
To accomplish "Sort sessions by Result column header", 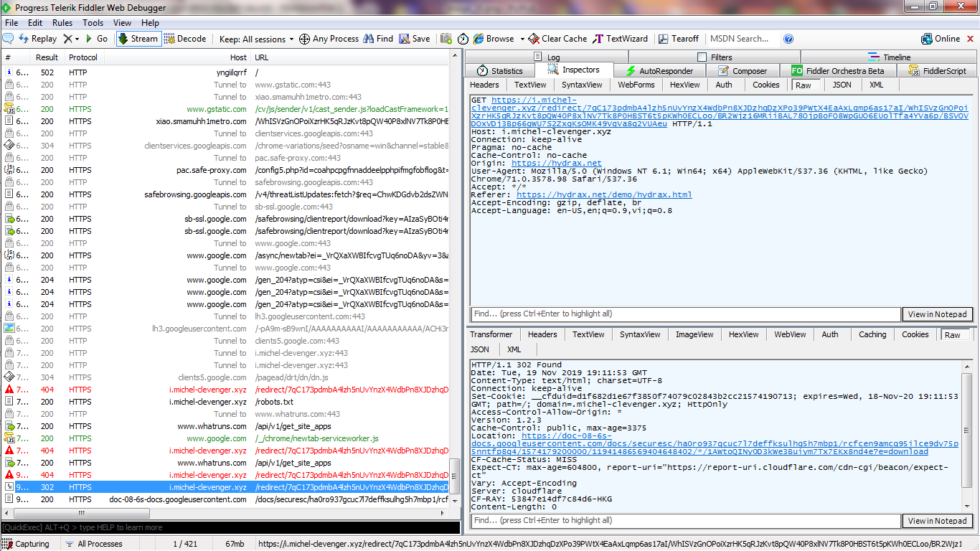I will [47, 57].
